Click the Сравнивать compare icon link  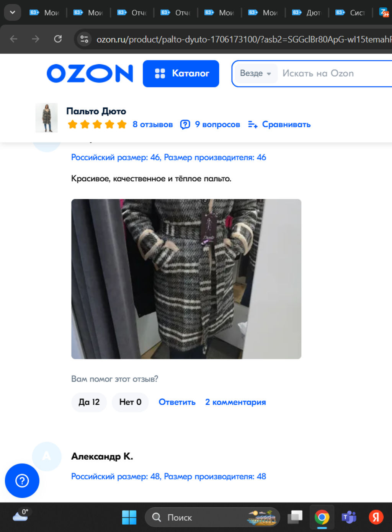coord(279,124)
